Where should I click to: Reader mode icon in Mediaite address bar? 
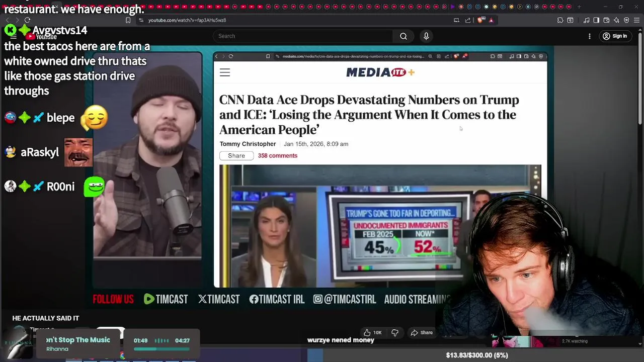[x=439, y=56]
